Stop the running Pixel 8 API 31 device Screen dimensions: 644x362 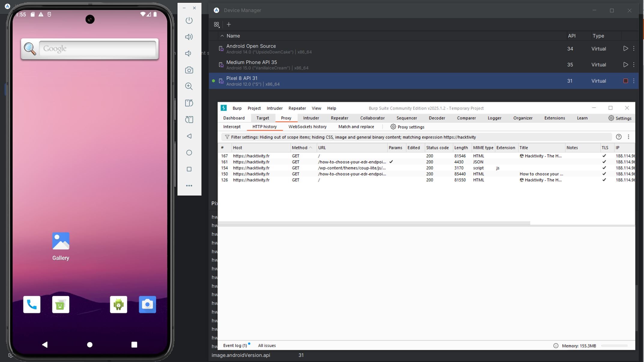626,81
